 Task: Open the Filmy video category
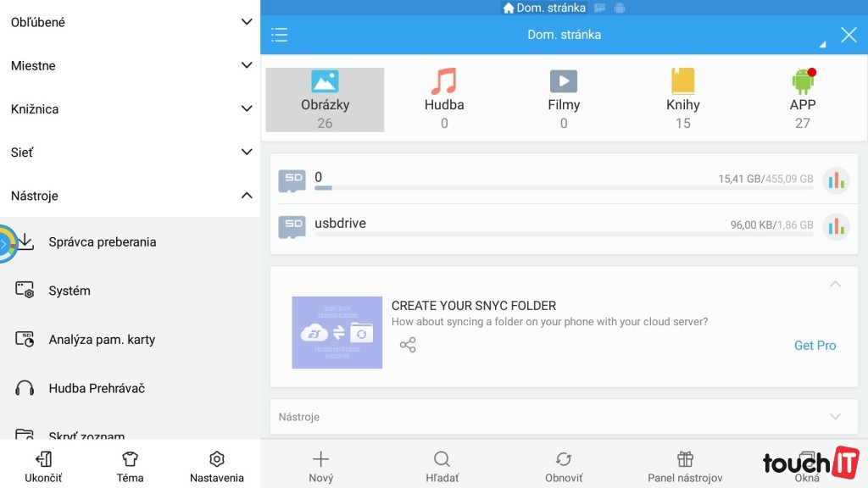pos(564,100)
